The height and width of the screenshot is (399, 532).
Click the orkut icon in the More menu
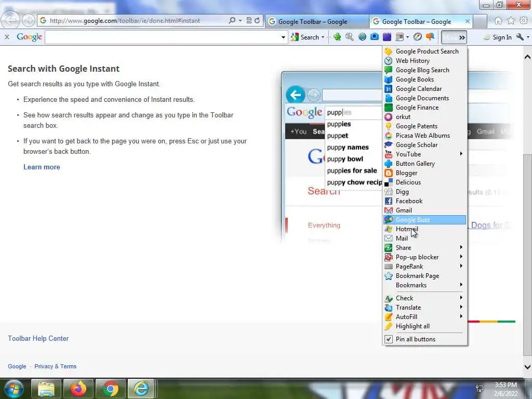pyautogui.click(x=389, y=117)
